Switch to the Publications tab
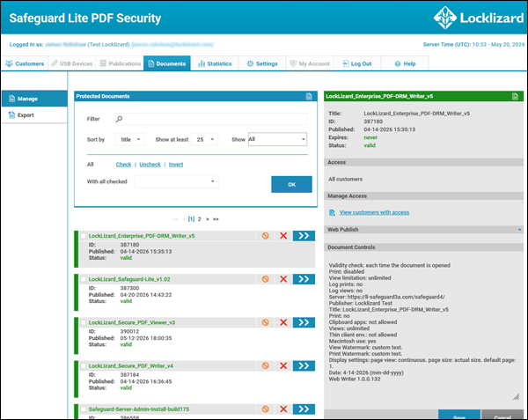Image resolution: width=528 pixels, height=420 pixels. click(x=121, y=63)
